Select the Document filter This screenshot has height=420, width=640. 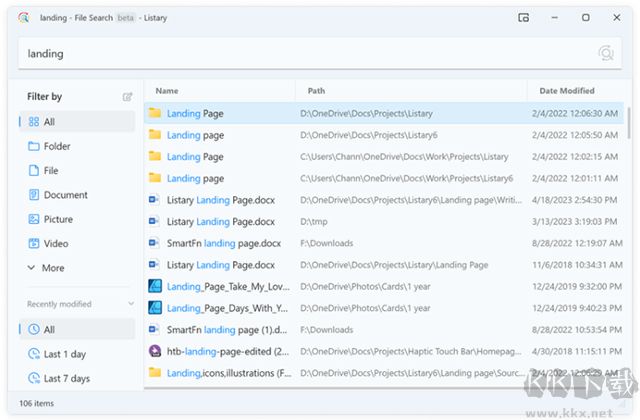(x=65, y=195)
